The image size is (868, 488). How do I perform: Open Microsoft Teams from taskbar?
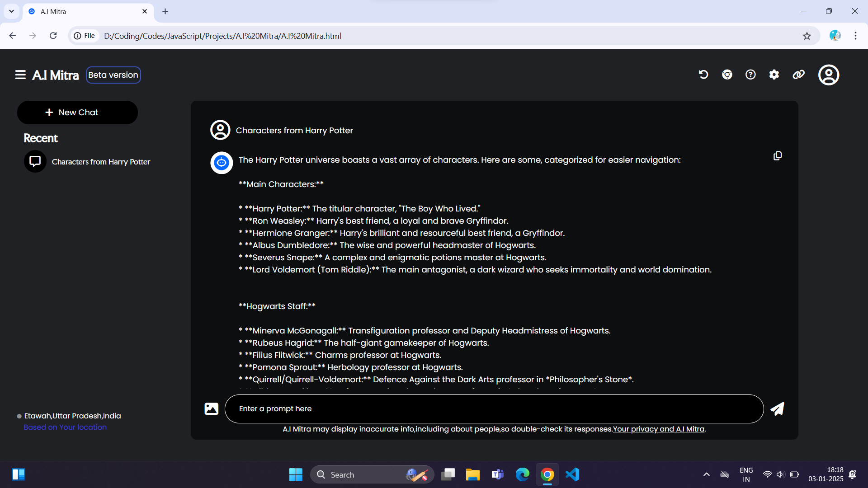coord(498,474)
